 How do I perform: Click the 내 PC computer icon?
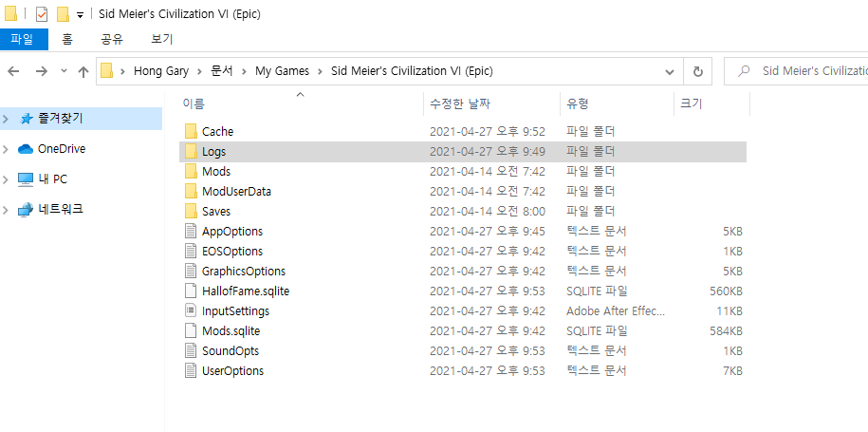[x=26, y=179]
